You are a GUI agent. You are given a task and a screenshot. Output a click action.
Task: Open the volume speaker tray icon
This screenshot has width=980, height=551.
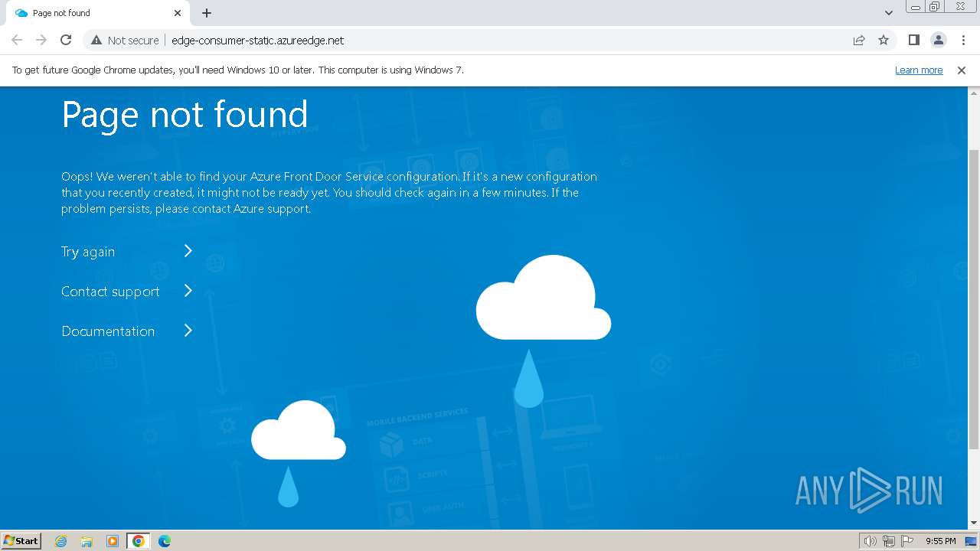click(x=870, y=541)
